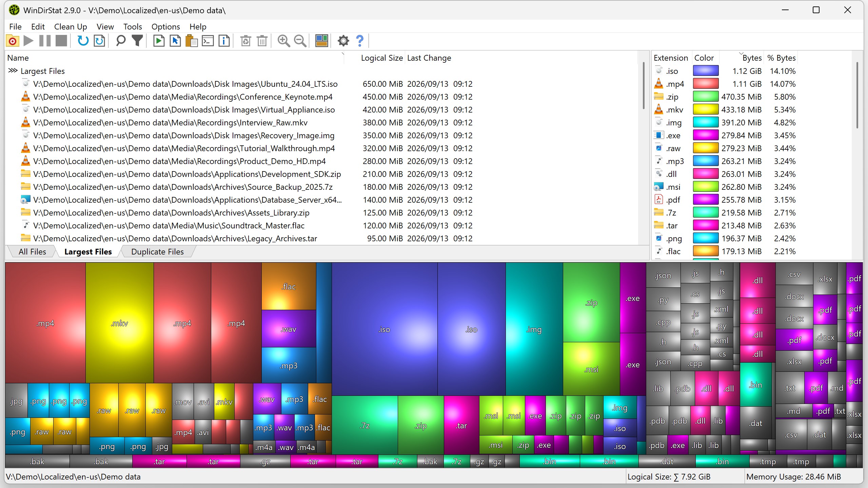Screen dimensions: 868x488
Task: Click the Delete to Recycle Bin icon
Action: [x=246, y=41]
